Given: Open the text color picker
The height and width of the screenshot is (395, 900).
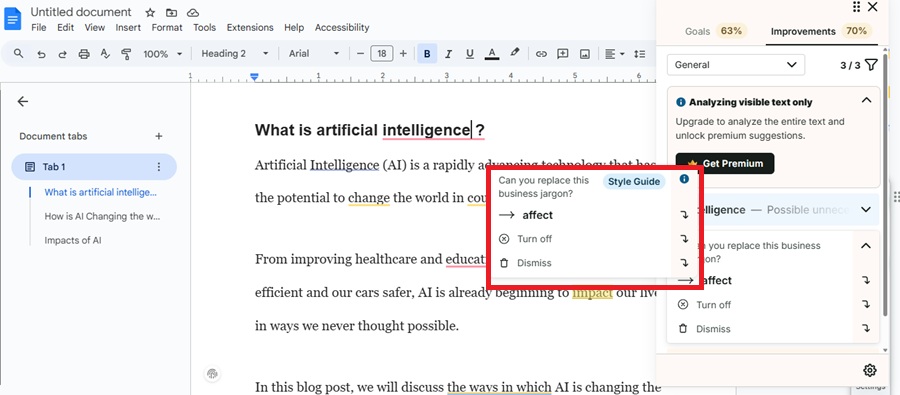Looking at the screenshot, I should coord(491,54).
